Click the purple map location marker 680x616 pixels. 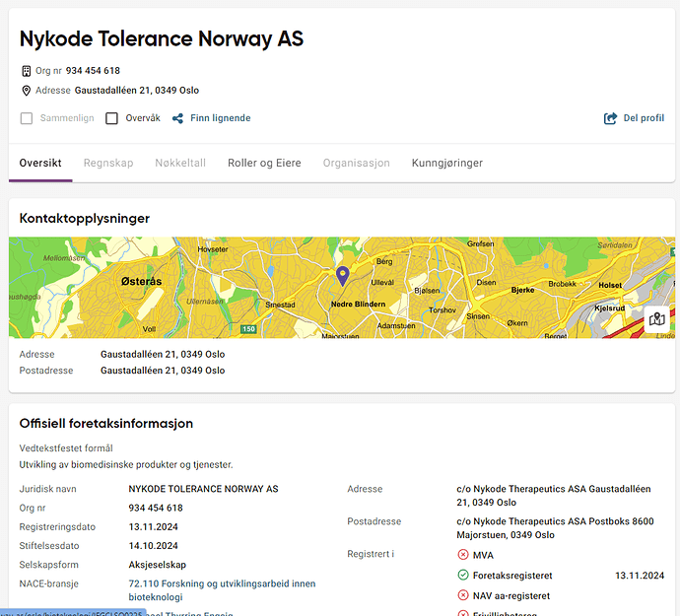click(x=343, y=276)
